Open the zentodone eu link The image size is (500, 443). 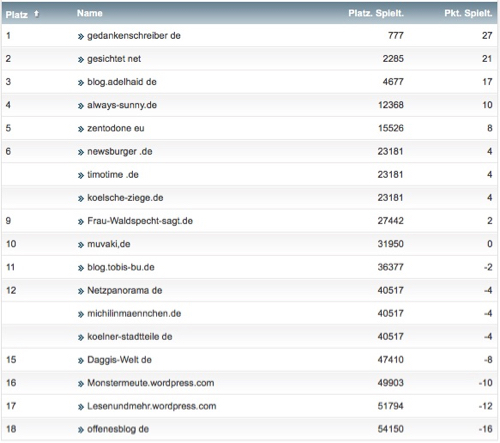click(x=116, y=128)
